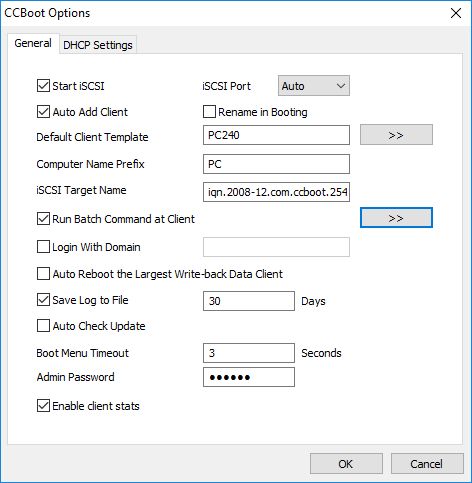Confirm settings with the OK button
472x483 pixels.
point(346,464)
